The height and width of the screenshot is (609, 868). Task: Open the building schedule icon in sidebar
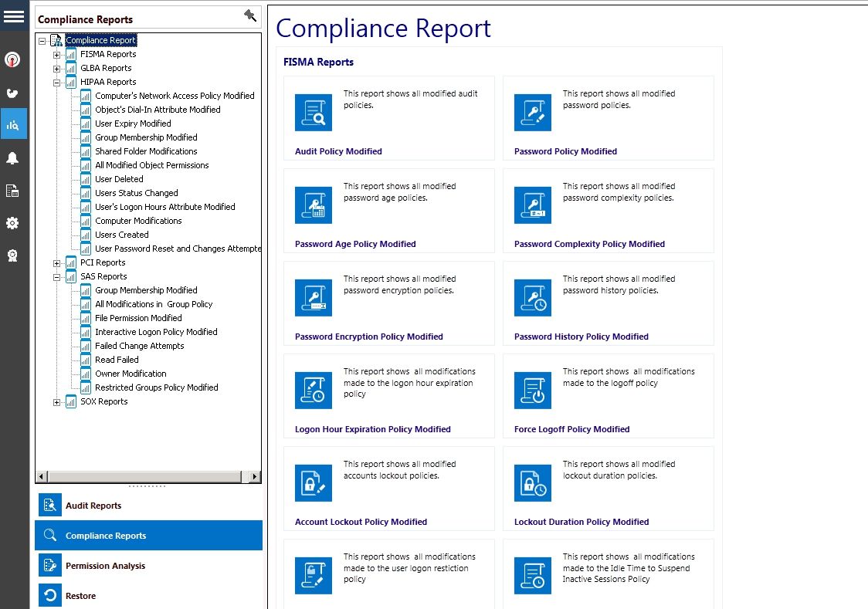click(12, 191)
